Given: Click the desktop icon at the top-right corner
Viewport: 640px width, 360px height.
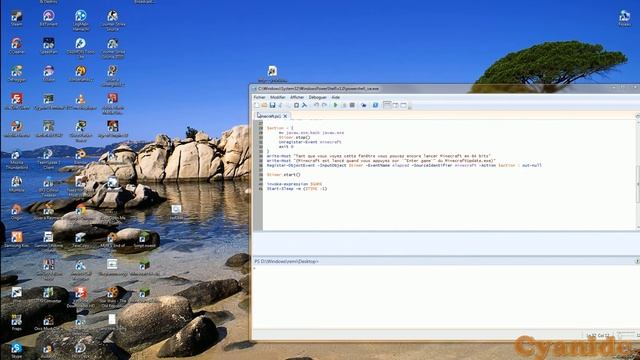Looking at the screenshot, I should tap(624, 18).
